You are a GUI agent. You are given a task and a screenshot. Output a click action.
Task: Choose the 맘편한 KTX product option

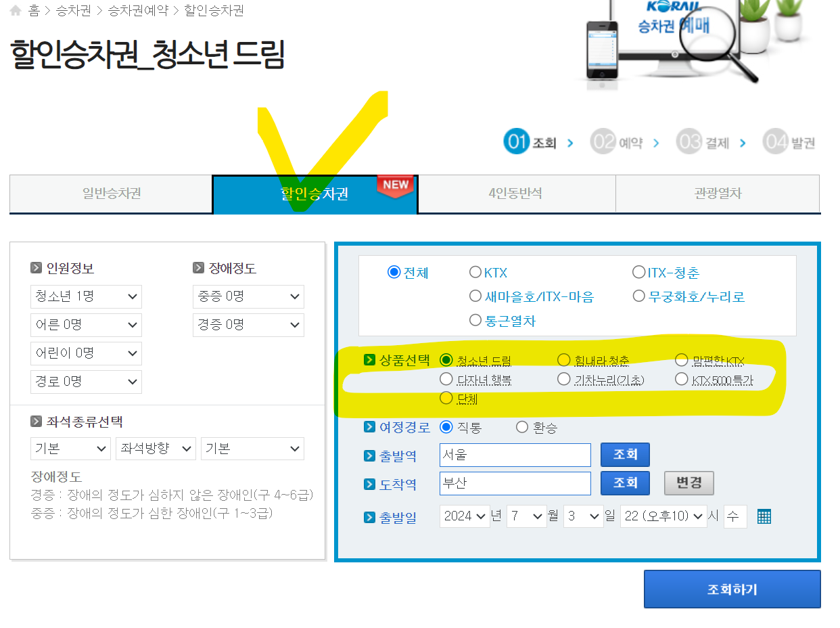point(681,360)
